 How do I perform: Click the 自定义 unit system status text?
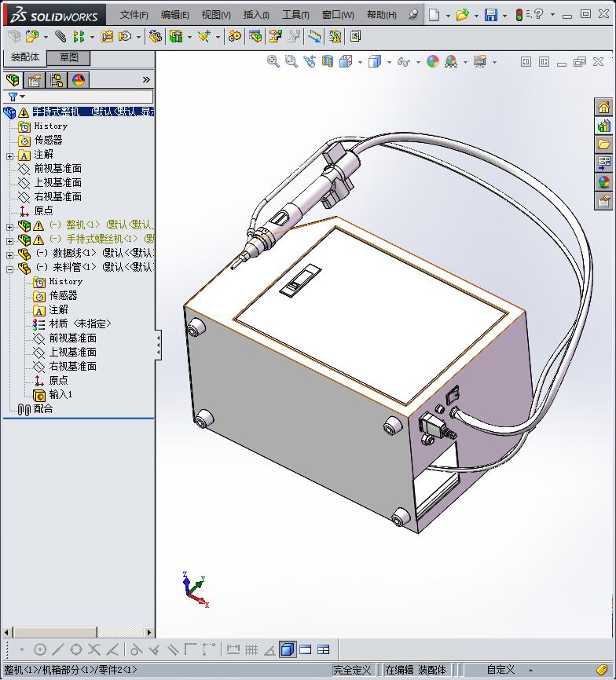[x=500, y=670]
